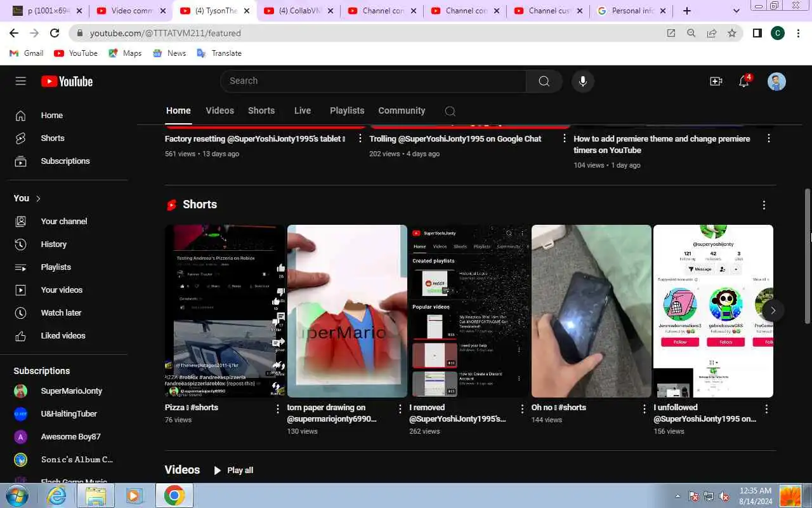
Task: Open Shorts section three-dot menu
Action: (764, 205)
